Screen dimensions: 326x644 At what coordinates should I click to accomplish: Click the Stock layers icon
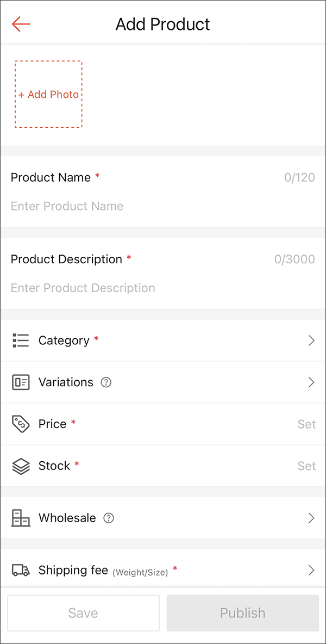point(20,466)
